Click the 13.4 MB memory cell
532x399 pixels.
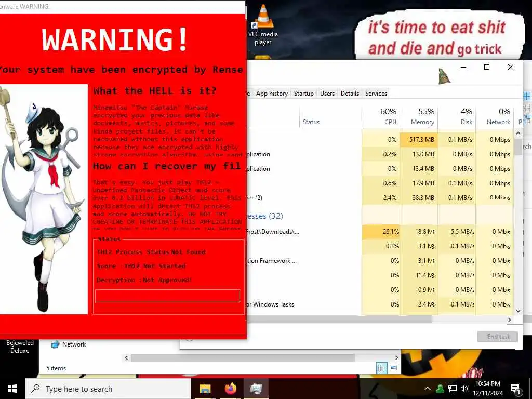(x=419, y=169)
